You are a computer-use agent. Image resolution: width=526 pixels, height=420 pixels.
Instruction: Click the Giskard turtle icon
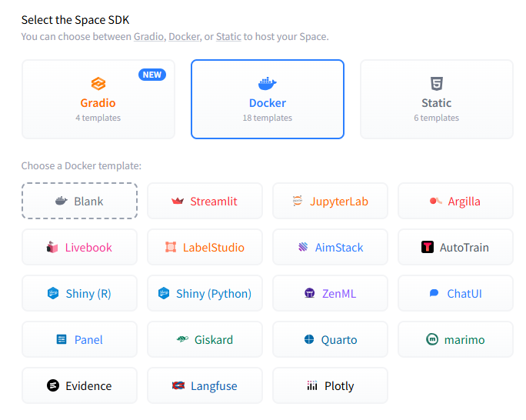tap(182, 340)
